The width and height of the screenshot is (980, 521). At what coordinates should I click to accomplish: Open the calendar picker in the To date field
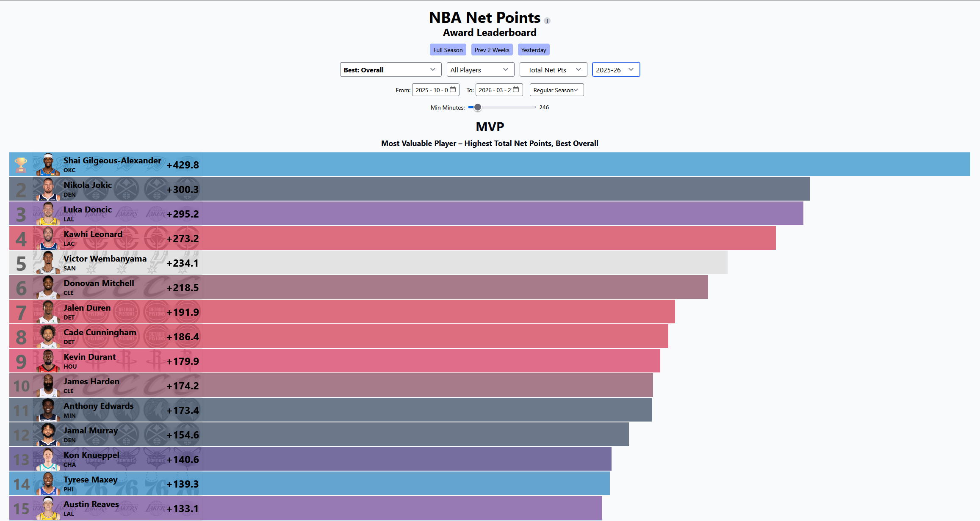[x=516, y=90]
